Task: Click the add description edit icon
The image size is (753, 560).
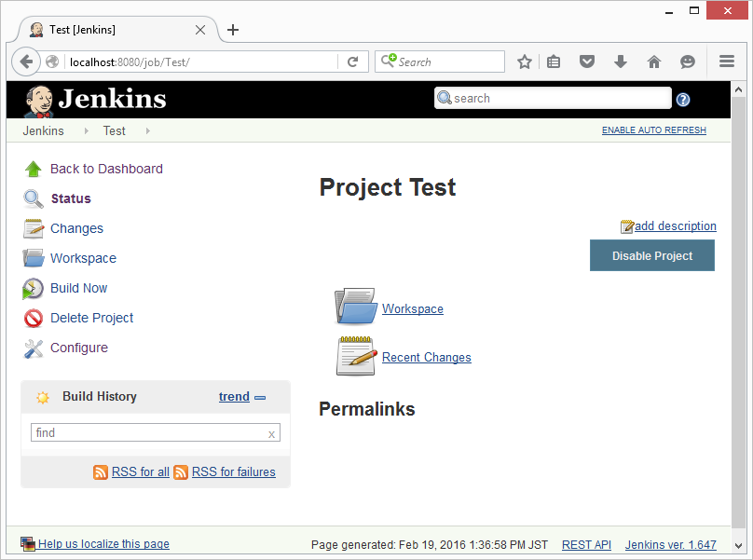Action: [627, 226]
